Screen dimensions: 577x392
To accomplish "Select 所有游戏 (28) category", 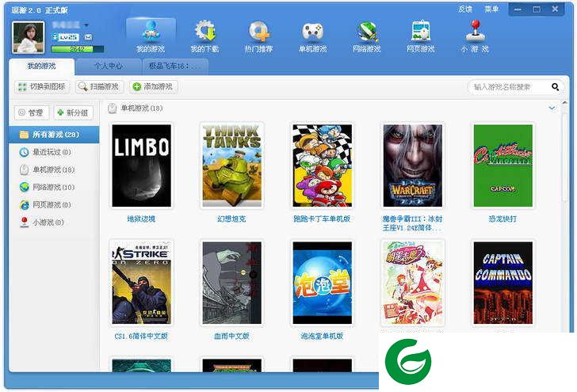I will (54, 135).
